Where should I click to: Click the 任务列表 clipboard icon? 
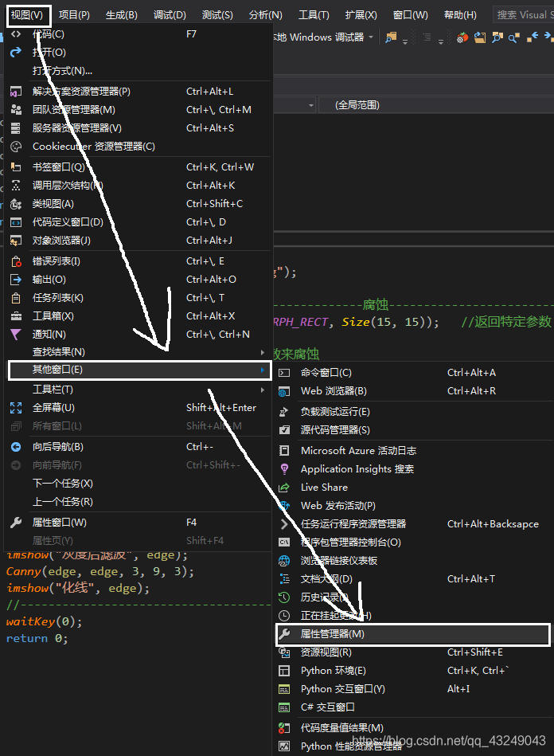[x=16, y=297]
